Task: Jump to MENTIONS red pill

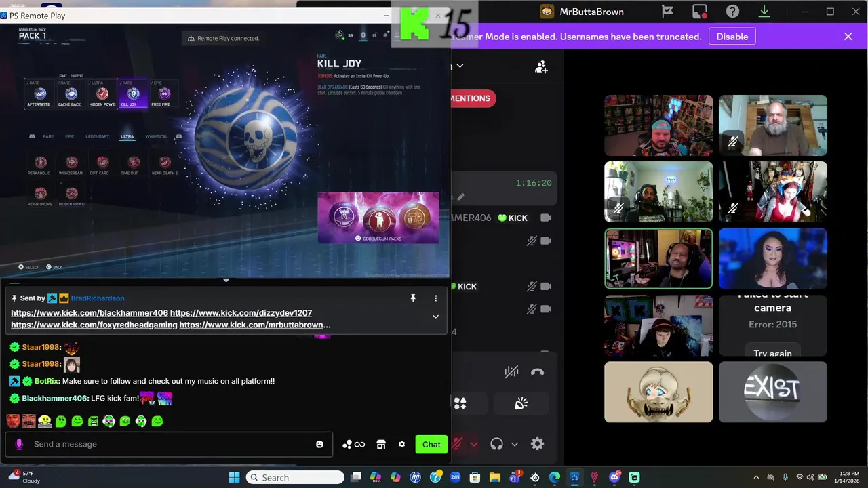Action: point(473,98)
